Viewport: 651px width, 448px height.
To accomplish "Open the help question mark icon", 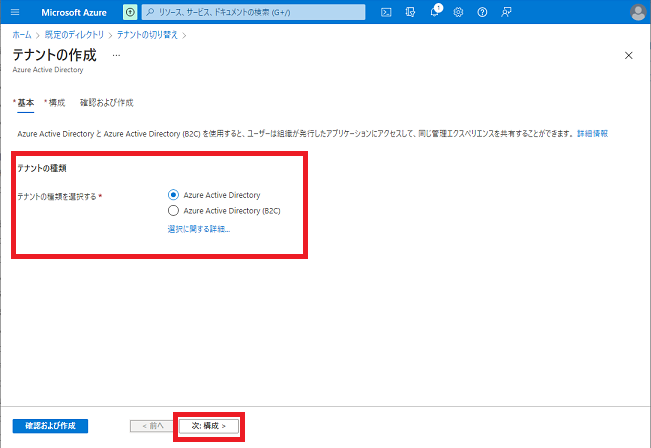I will coord(482,12).
